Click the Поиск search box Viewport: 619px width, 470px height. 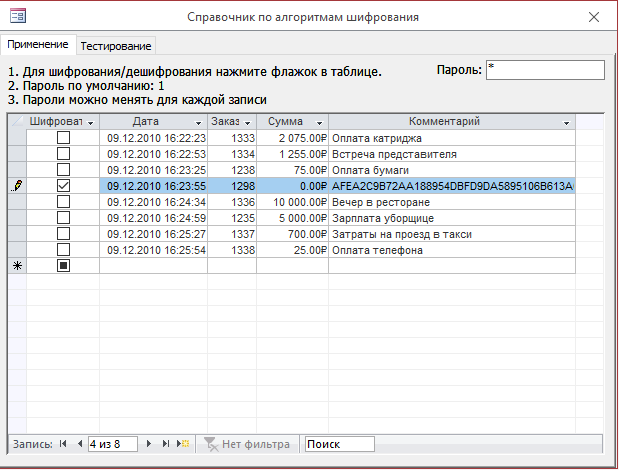[339, 443]
